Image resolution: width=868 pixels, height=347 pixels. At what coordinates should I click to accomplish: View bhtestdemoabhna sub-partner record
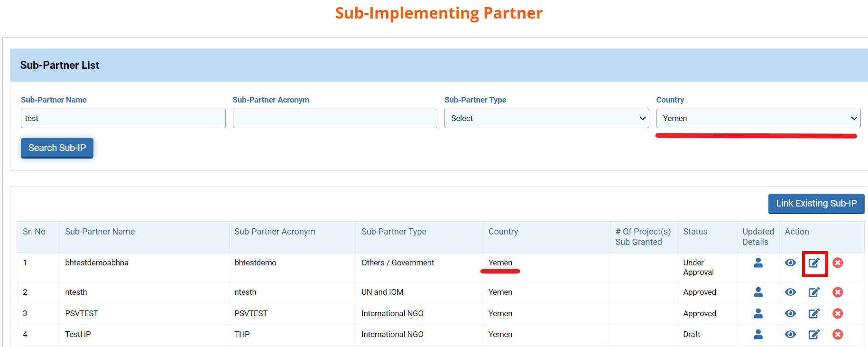pos(790,263)
